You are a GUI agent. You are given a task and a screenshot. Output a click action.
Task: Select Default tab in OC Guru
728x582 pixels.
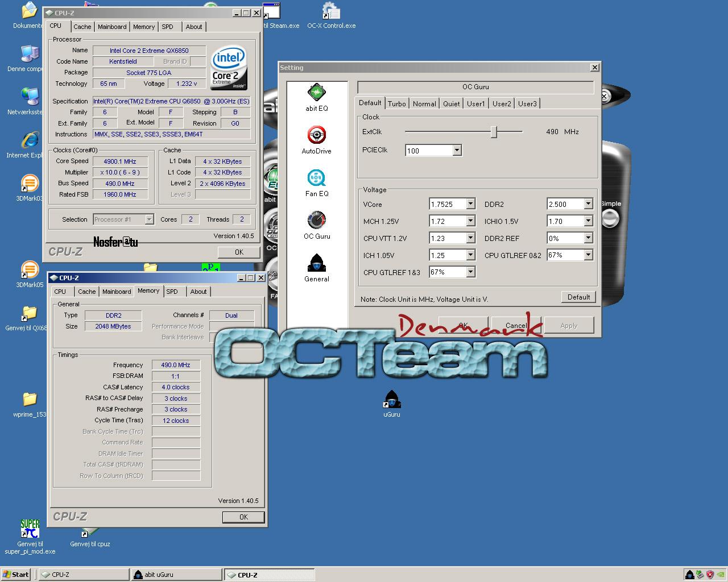370,103
